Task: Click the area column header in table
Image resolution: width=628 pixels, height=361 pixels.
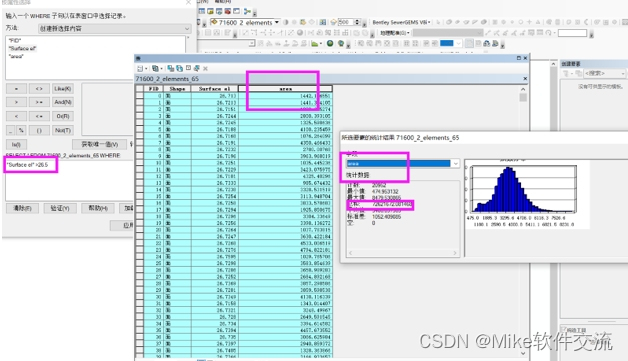Action: coord(286,89)
